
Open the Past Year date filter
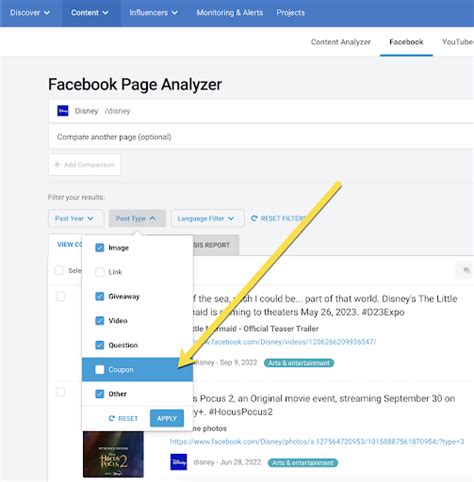76,218
